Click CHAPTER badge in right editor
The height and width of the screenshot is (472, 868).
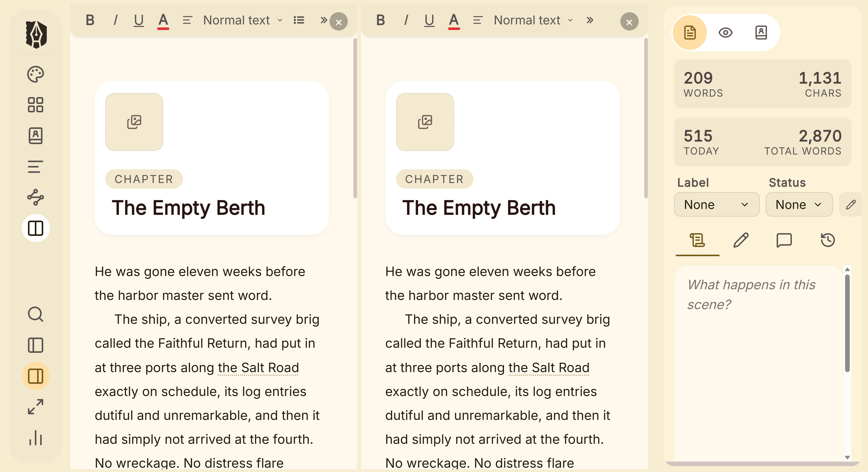[434, 179]
